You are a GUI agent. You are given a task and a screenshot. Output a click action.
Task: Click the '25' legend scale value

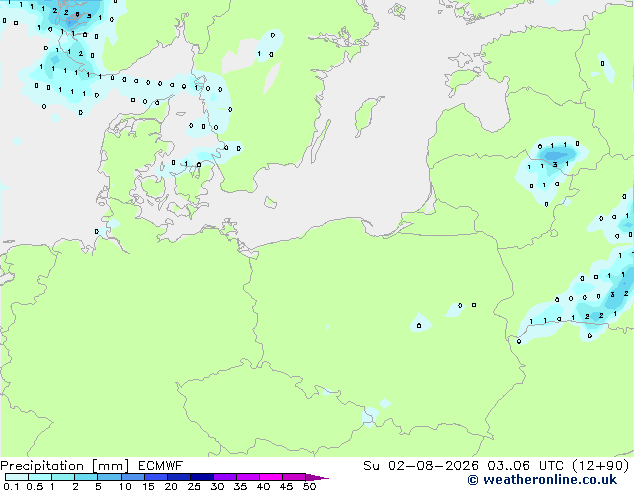pos(194,486)
